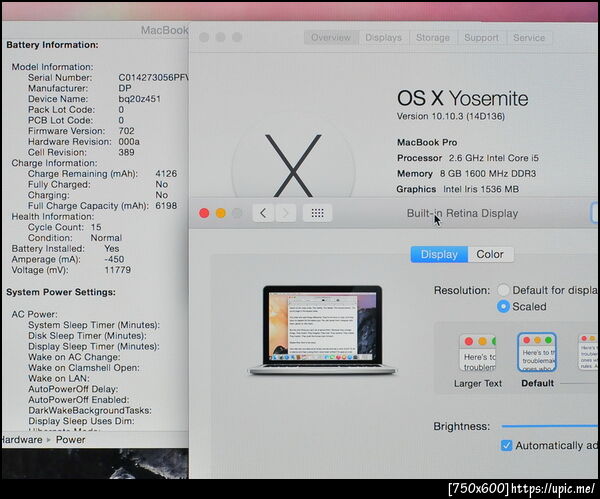Click Hardware in the path bar
Viewport: 600px width, 499px height.
tap(22, 440)
